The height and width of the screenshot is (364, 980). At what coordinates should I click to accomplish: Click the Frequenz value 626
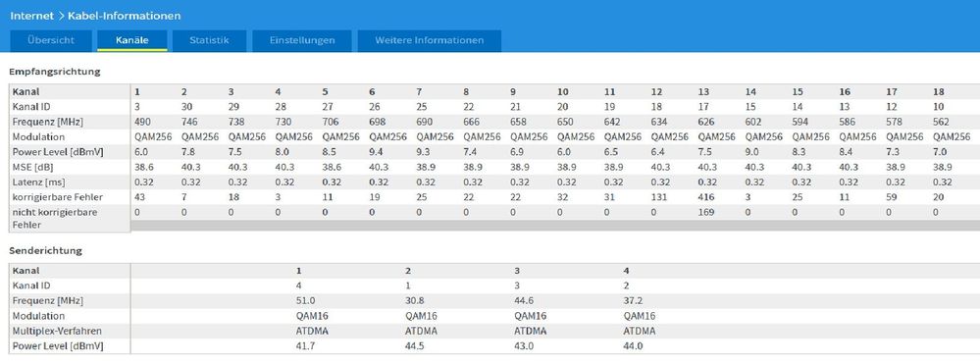pos(706,122)
